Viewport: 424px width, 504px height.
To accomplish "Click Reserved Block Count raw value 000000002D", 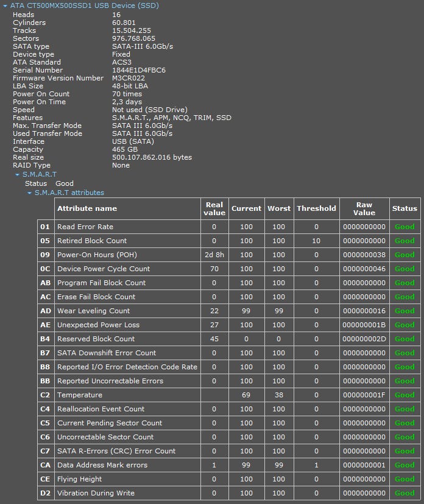I will (x=364, y=339).
